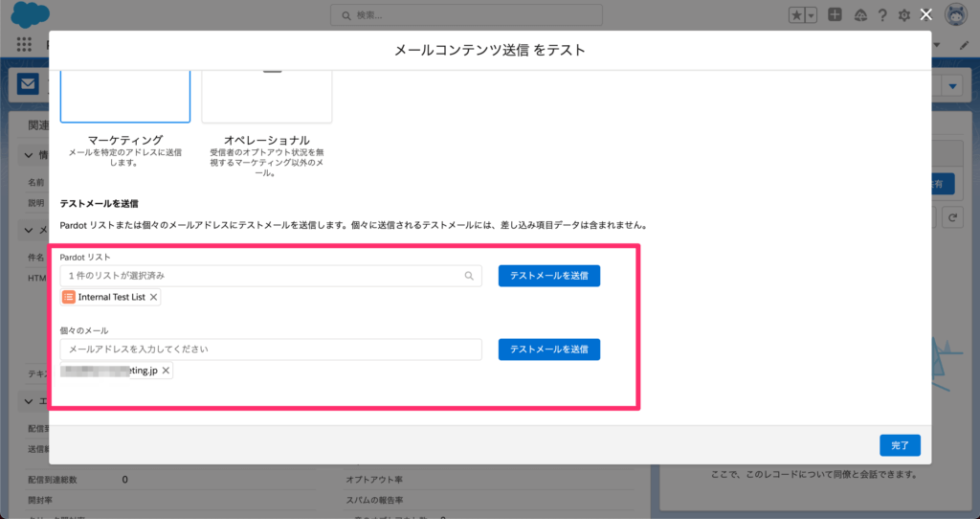
Task: Click refresh icon in background page
Action: [x=952, y=217]
